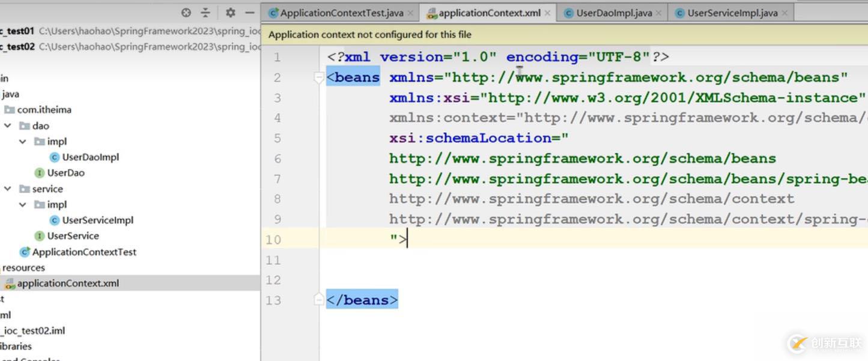Collapse the dao folder

(x=8, y=126)
